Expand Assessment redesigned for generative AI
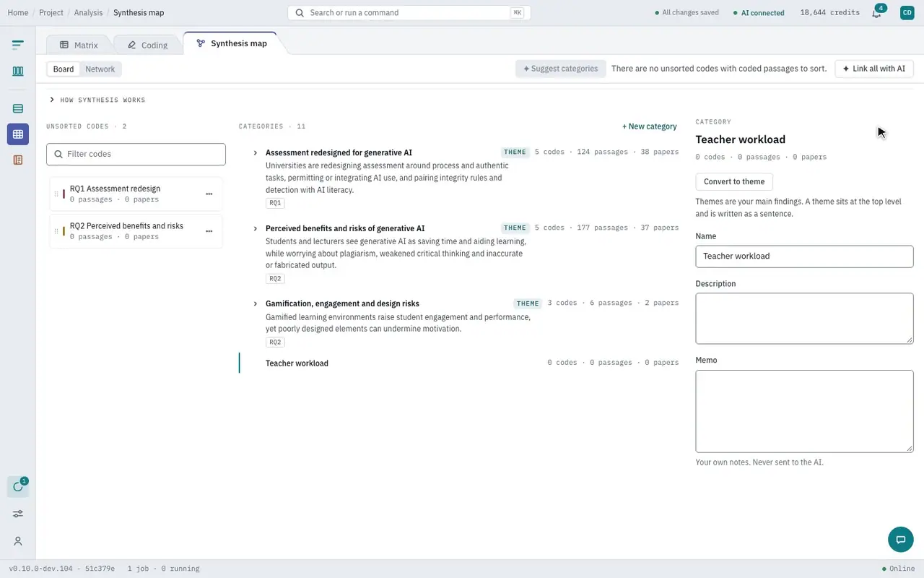The image size is (924, 578). pos(256,153)
